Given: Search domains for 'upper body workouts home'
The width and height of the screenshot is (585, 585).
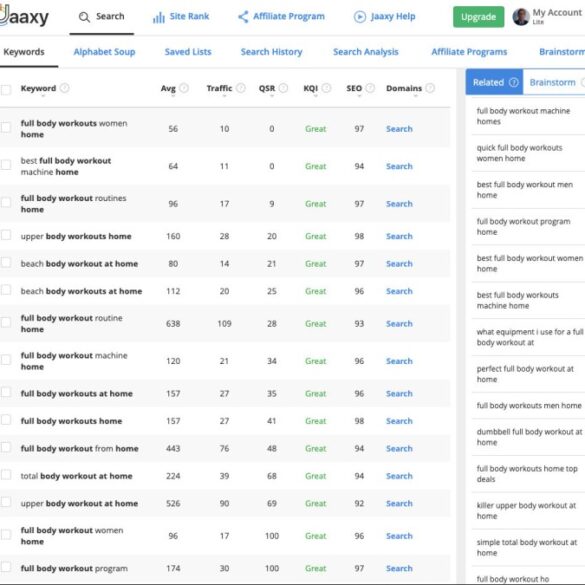Looking at the screenshot, I should (x=399, y=236).
